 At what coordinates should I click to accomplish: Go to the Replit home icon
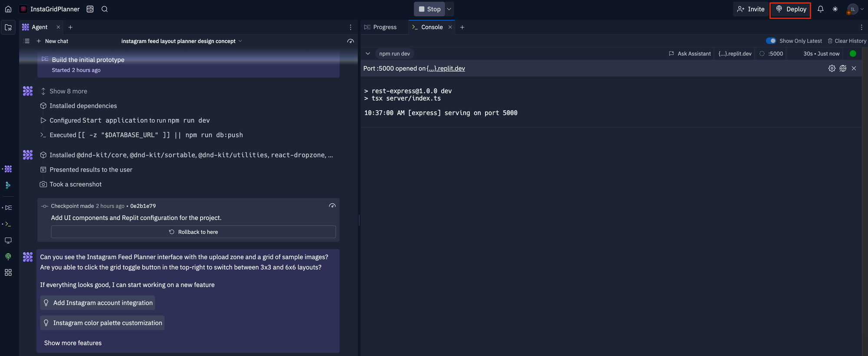click(x=8, y=9)
